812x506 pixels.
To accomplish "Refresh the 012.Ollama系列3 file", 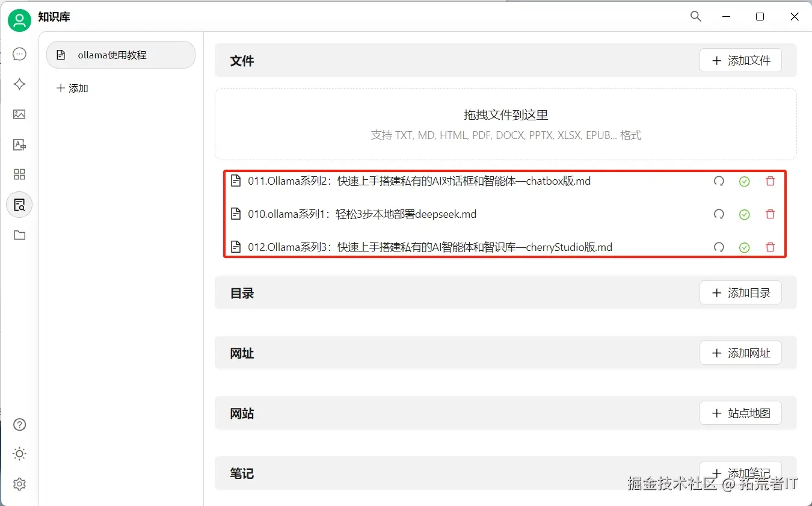I will [719, 247].
